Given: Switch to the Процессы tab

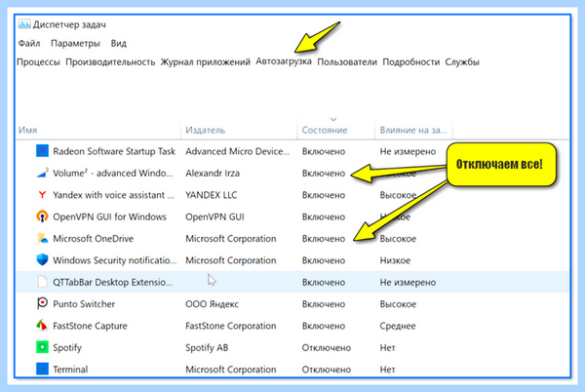Looking at the screenshot, I should click(38, 62).
